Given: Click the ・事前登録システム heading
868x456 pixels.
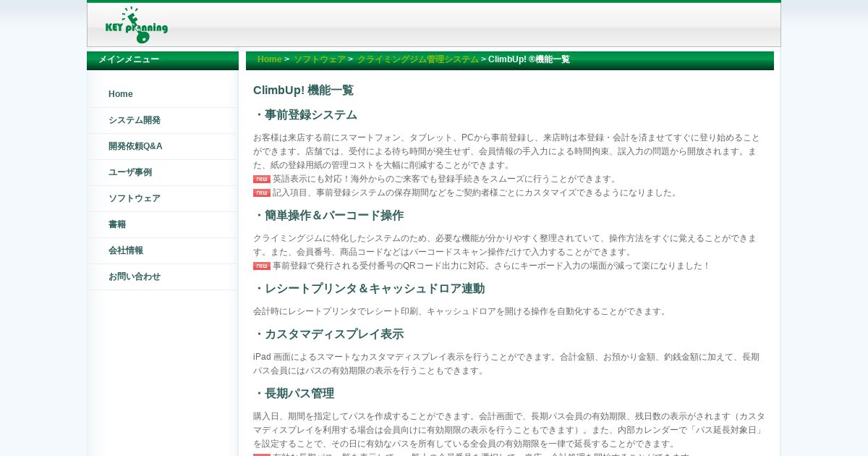Looking at the screenshot, I should pos(305,115).
